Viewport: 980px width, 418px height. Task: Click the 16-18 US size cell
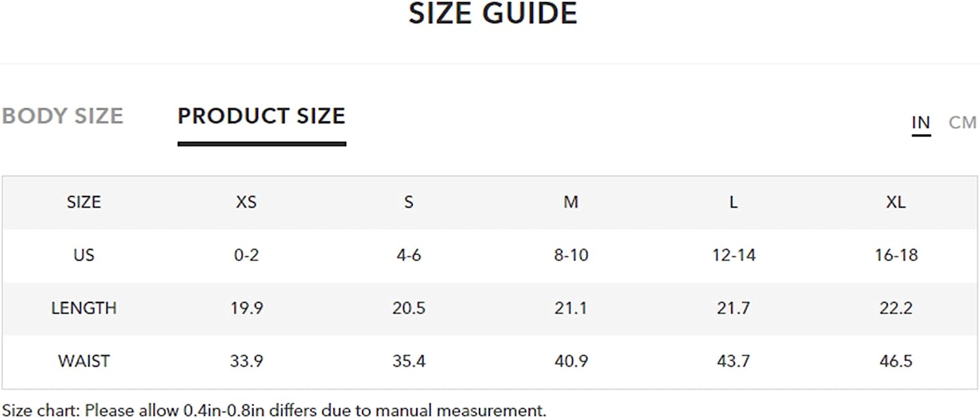coord(896,255)
